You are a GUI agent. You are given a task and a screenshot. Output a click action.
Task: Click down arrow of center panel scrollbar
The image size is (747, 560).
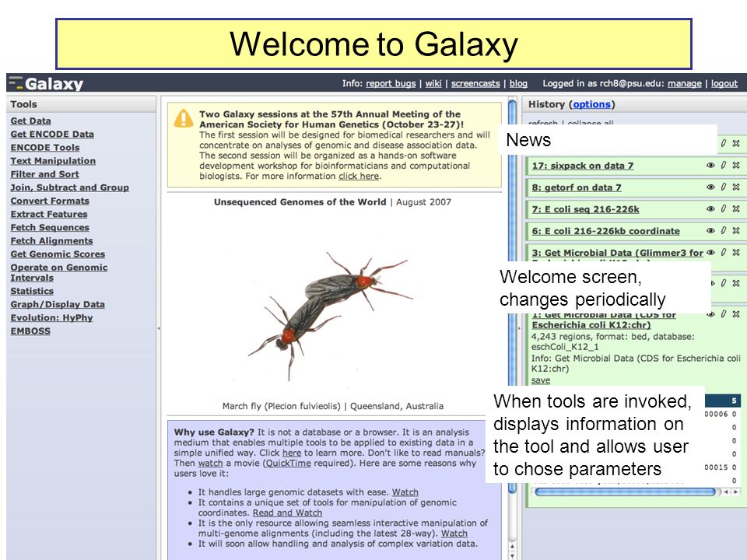pyautogui.click(x=512, y=555)
